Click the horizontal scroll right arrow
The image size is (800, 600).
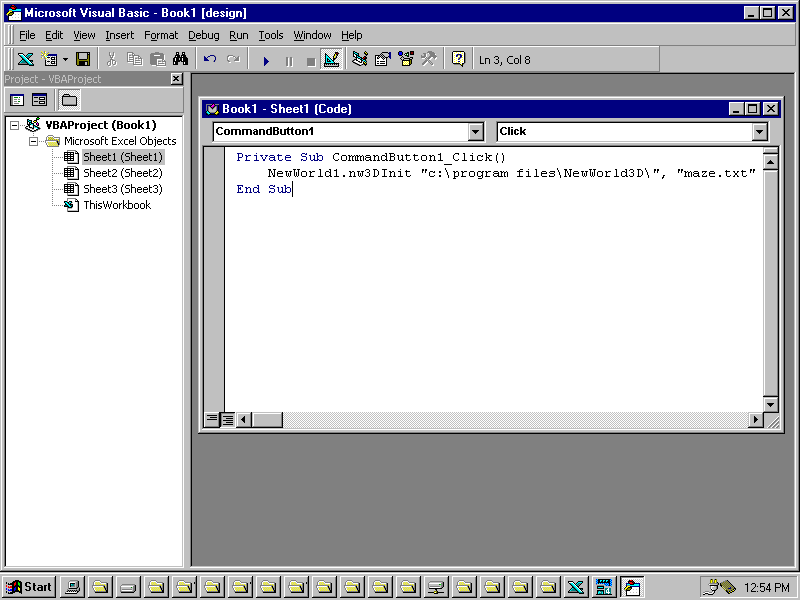(755, 420)
